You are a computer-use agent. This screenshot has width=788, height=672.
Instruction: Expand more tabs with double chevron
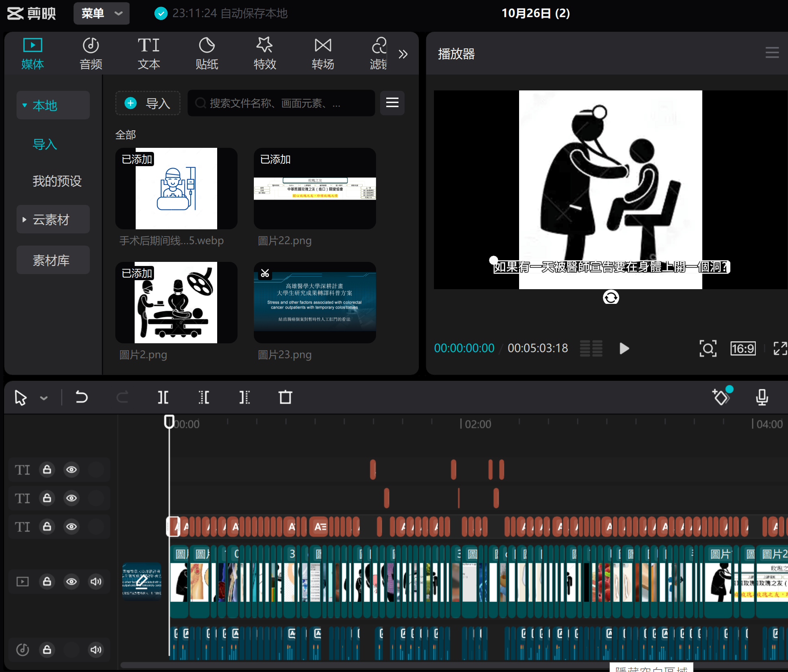click(x=403, y=54)
